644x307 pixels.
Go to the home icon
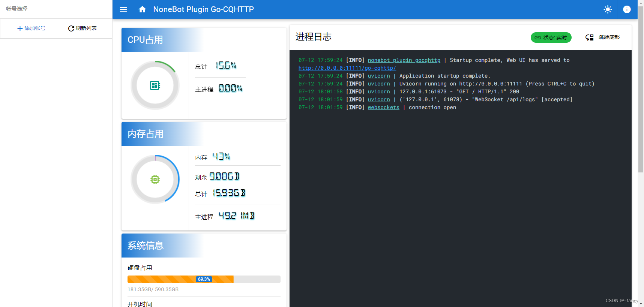[142, 9]
